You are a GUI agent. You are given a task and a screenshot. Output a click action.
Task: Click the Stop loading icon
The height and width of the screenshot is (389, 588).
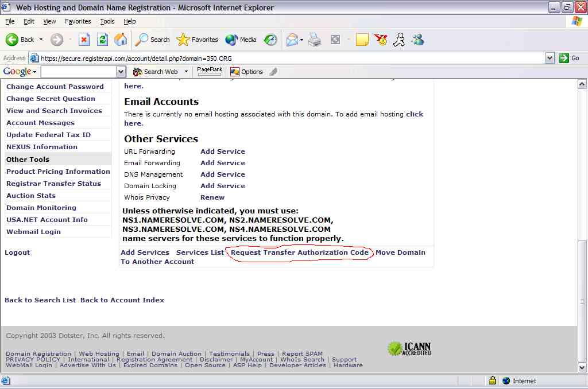coord(84,40)
